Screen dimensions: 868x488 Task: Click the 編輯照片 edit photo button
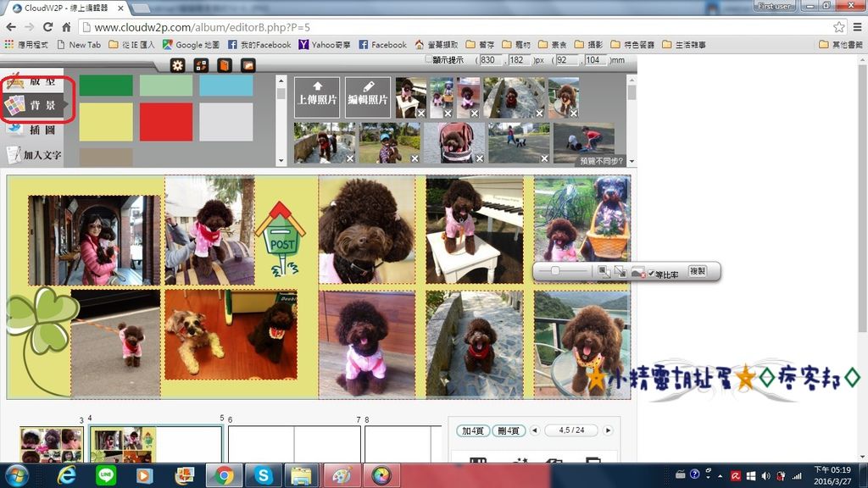[x=368, y=97]
